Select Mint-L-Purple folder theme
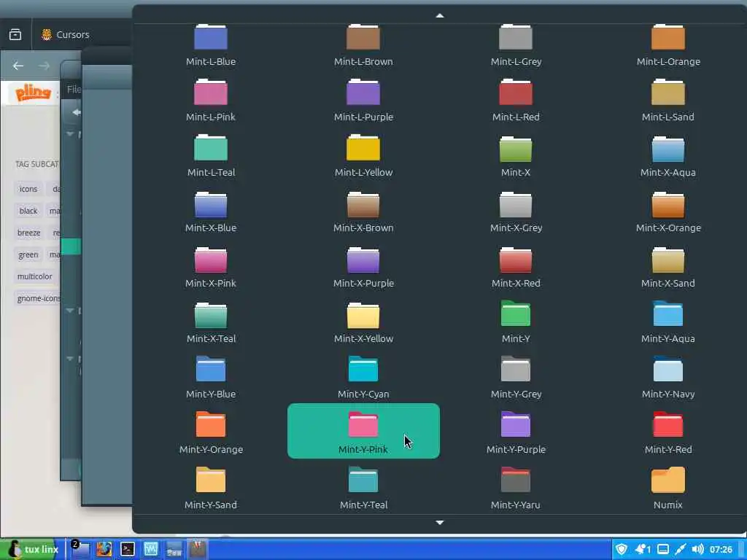747x560 pixels. tap(363, 98)
